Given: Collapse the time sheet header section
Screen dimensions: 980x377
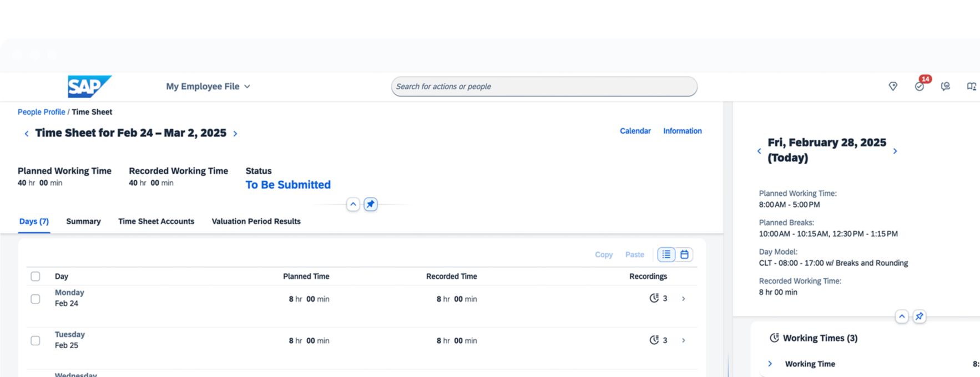Looking at the screenshot, I should pyautogui.click(x=353, y=204).
